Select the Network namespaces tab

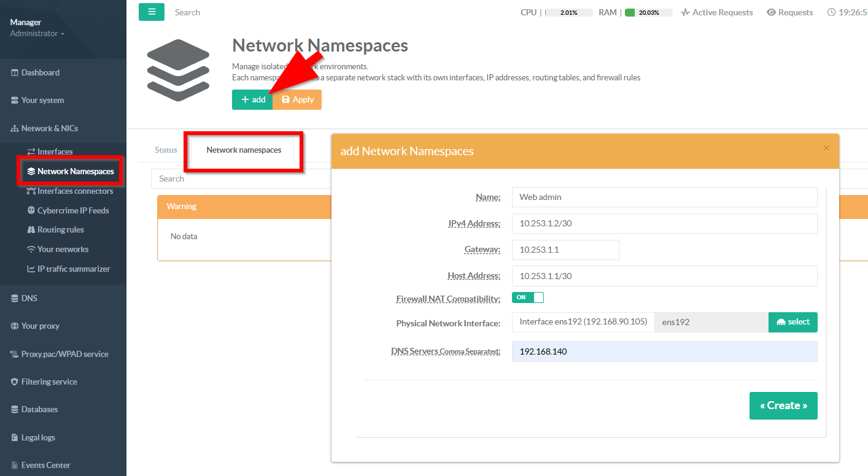pyautogui.click(x=244, y=150)
